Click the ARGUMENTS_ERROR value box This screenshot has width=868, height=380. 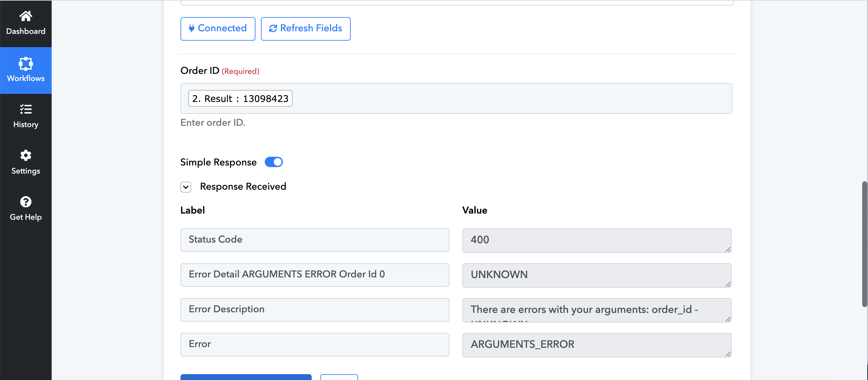tap(597, 345)
